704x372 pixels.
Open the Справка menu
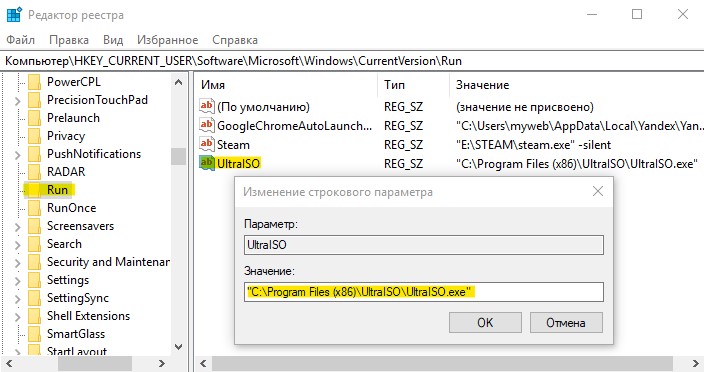point(235,40)
